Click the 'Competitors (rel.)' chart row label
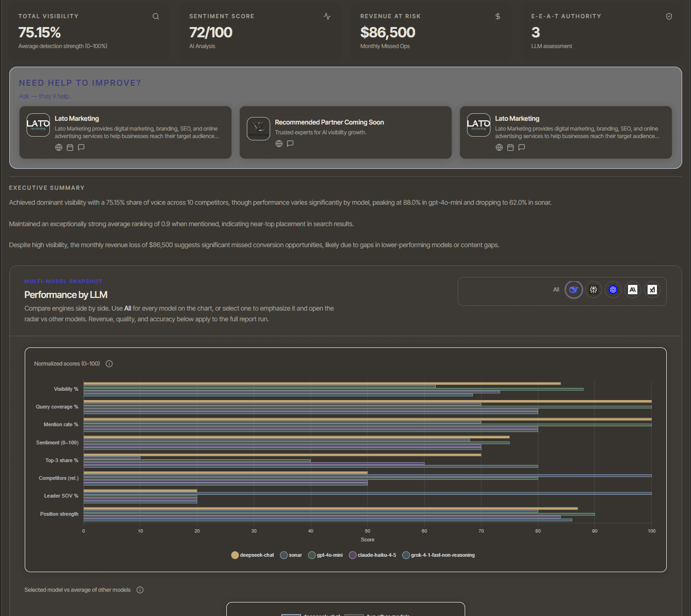This screenshot has height=616, width=691. (59, 478)
